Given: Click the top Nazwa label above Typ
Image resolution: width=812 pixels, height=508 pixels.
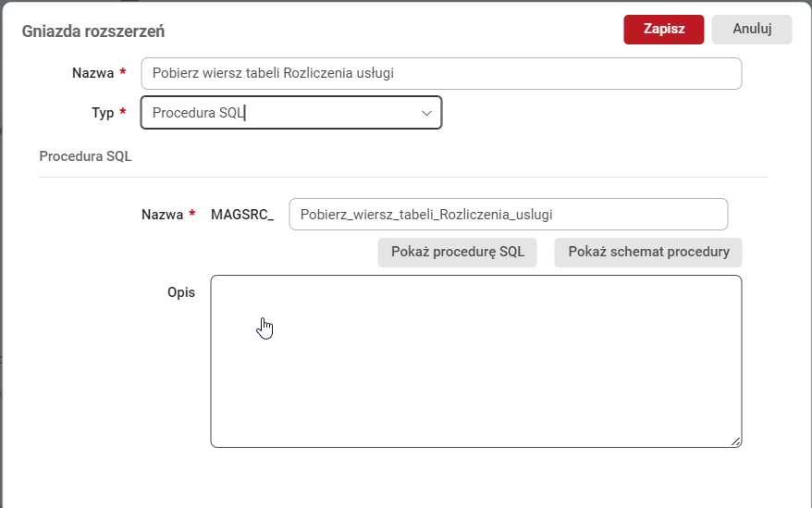Looking at the screenshot, I should [x=92, y=73].
